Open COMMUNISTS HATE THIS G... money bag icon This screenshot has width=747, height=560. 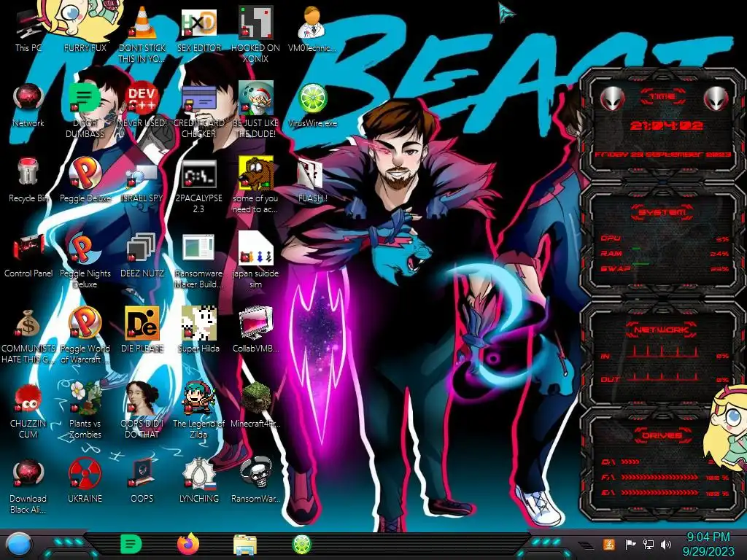click(28, 335)
